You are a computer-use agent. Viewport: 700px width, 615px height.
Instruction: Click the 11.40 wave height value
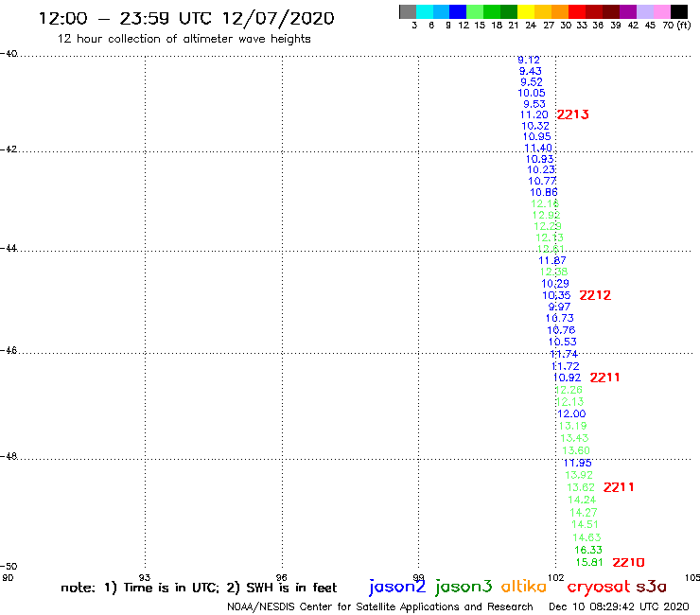coord(538,148)
